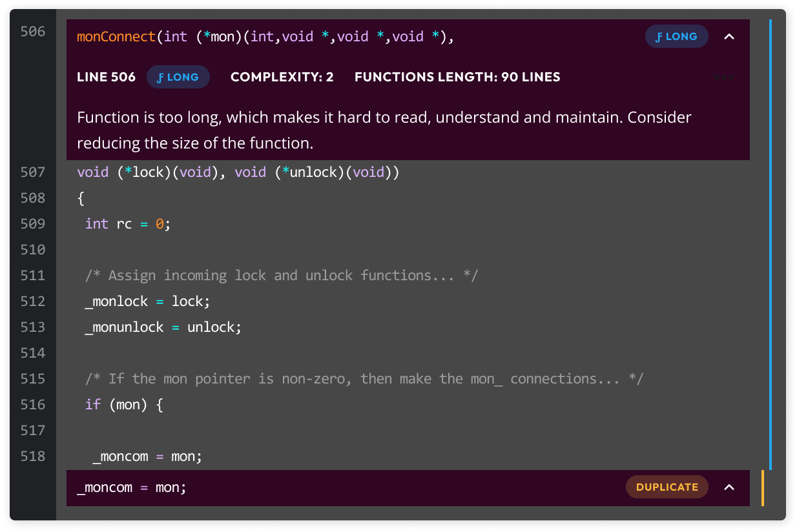Click line number 516 in gutter
Image resolution: width=797 pixels, height=532 pixels.
tap(33, 405)
